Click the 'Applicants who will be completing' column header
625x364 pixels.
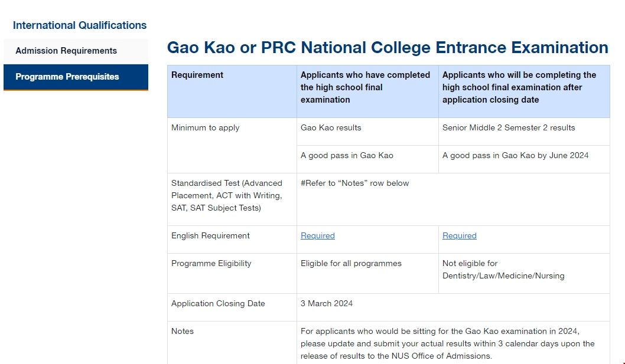[x=519, y=87]
